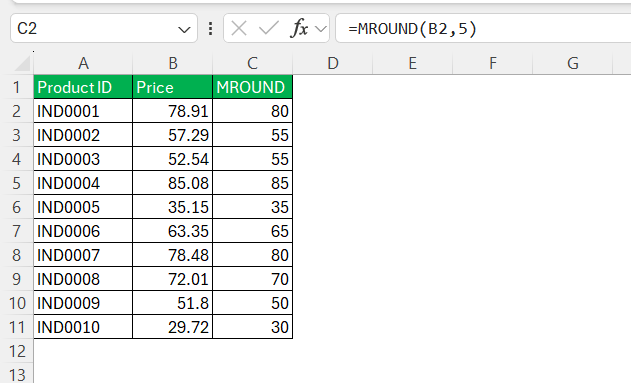Select column G header
The width and height of the screenshot is (631, 383).
tap(573, 63)
